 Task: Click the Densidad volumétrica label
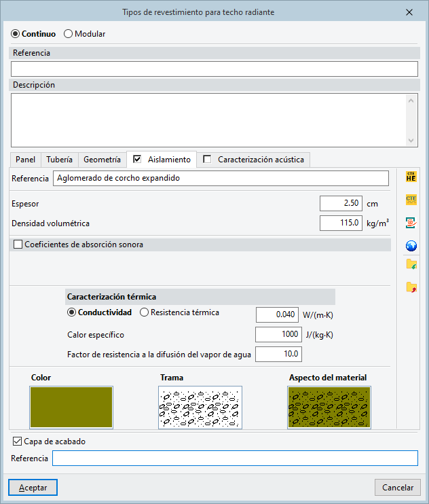tap(50, 223)
